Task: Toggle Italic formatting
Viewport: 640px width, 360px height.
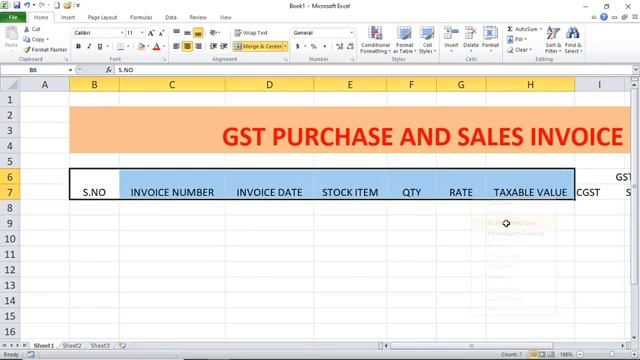Action: click(89, 47)
